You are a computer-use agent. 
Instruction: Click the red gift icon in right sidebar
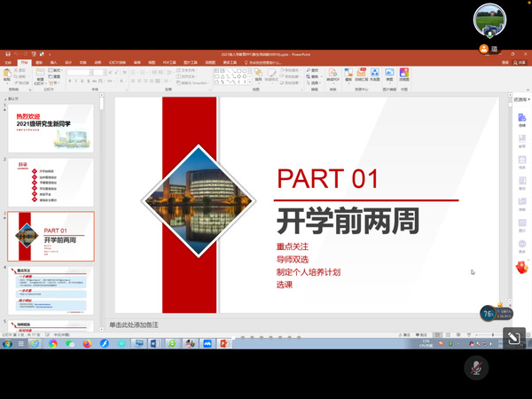click(x=521, y=267)
